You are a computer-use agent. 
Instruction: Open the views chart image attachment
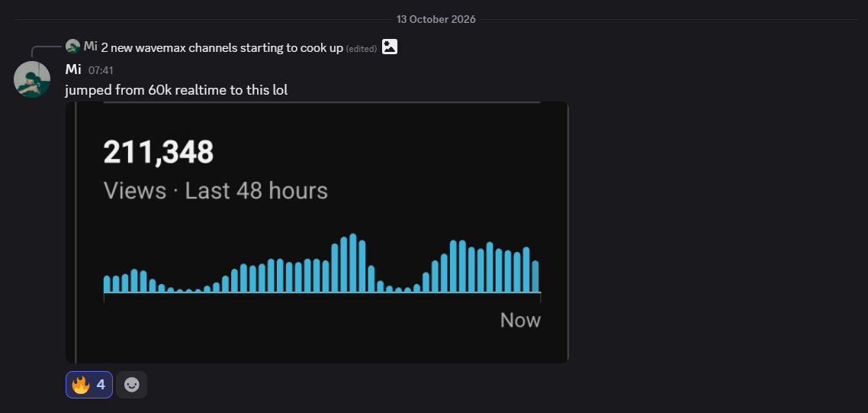(x=317, y=232)
